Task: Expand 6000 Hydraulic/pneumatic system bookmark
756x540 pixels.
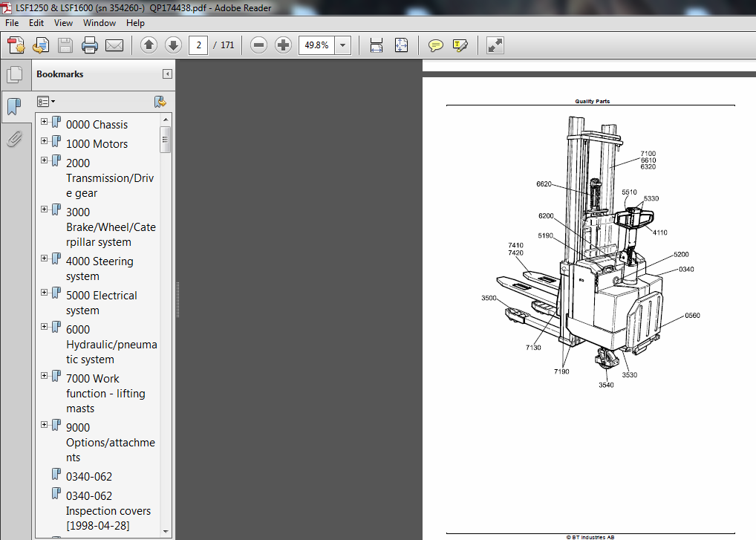Action: point(45,327)
